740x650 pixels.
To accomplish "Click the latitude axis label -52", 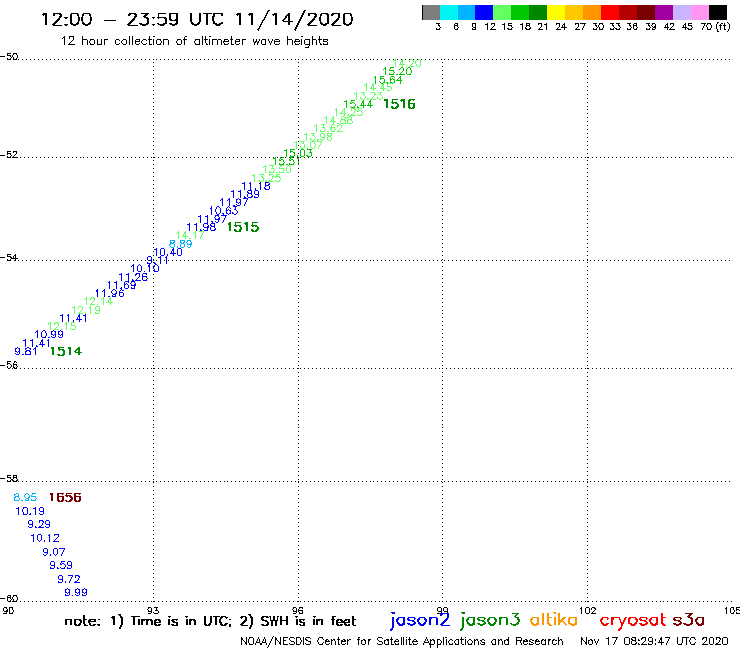I will 9,155.
